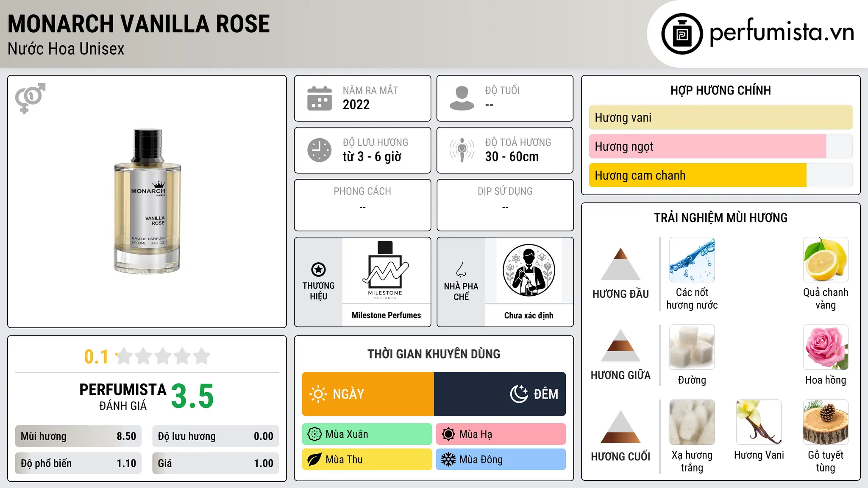Viewport: 868px width, 488px height.
Task: Click the orange 0.1 user rating
Action: click(x=96, y=357)
